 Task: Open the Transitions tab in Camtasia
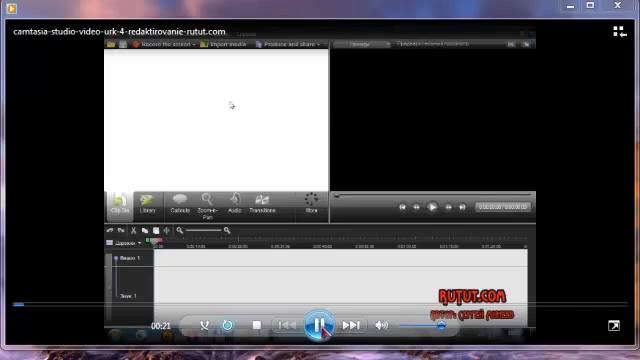tap(262, 204)
